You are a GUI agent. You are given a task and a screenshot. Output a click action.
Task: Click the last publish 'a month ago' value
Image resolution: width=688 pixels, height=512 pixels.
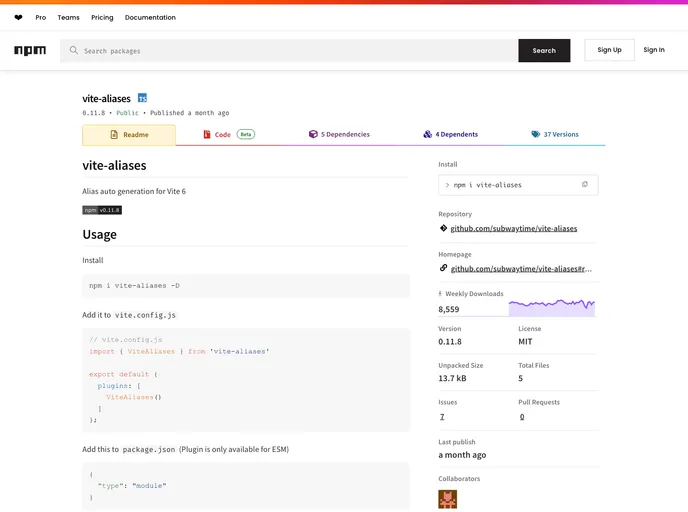(462, 455)
